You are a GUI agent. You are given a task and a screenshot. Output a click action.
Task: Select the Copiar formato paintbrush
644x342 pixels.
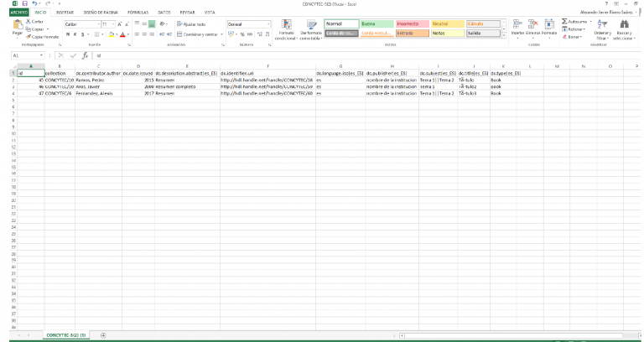(30, 37)
